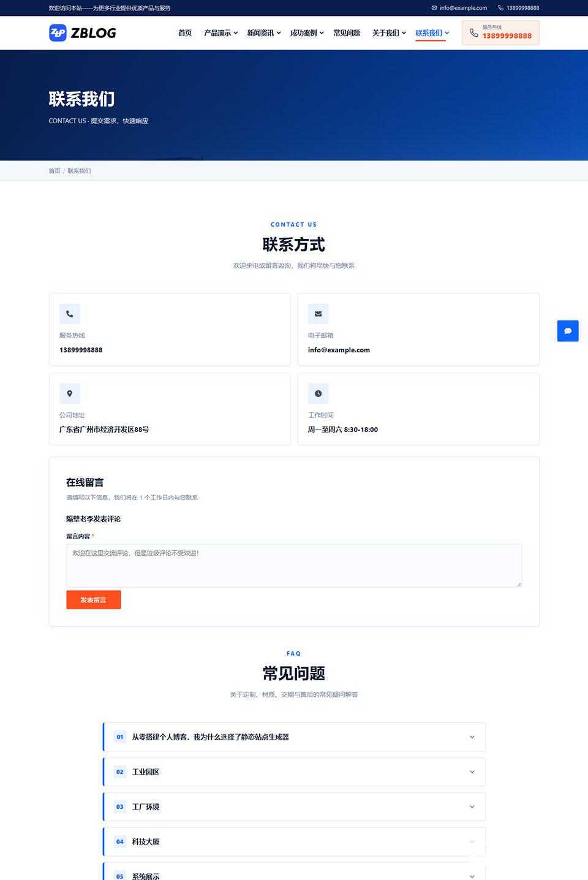Click the 13899998888 number in top bar
This screenshot has width=588, height=880.
click(522, 8)
